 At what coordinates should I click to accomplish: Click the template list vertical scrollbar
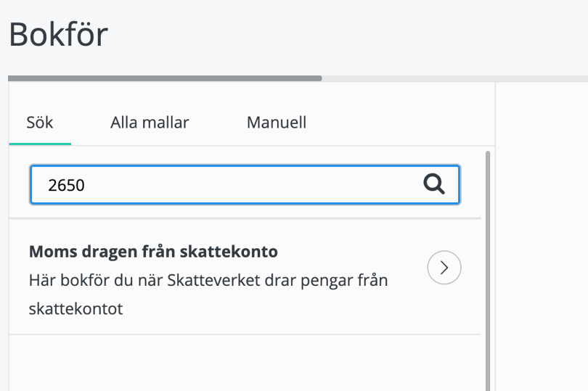pos(488,254)
